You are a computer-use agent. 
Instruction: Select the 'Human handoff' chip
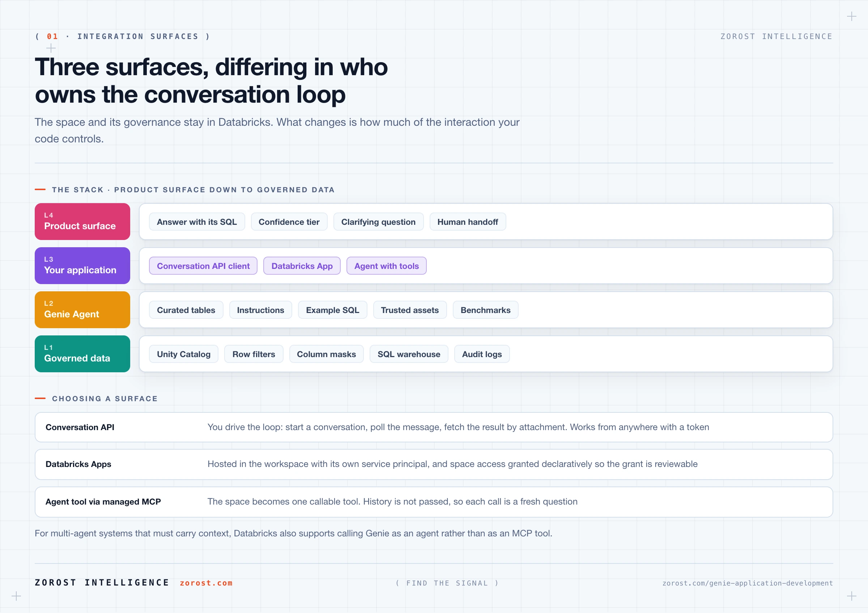point(468,222)
